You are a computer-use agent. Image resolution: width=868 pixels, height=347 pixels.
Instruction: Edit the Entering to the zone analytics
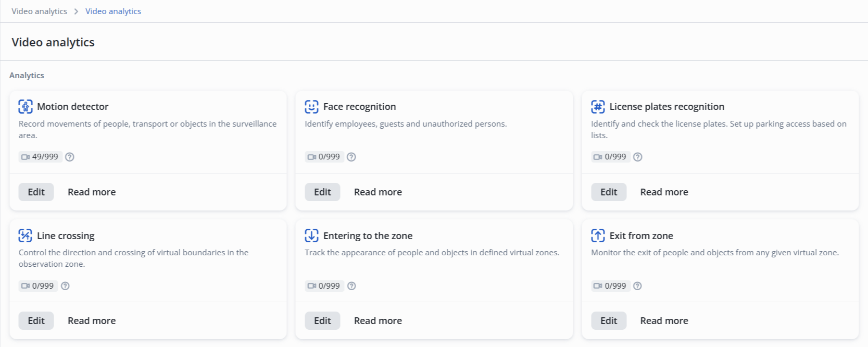(x=322, y=320)
